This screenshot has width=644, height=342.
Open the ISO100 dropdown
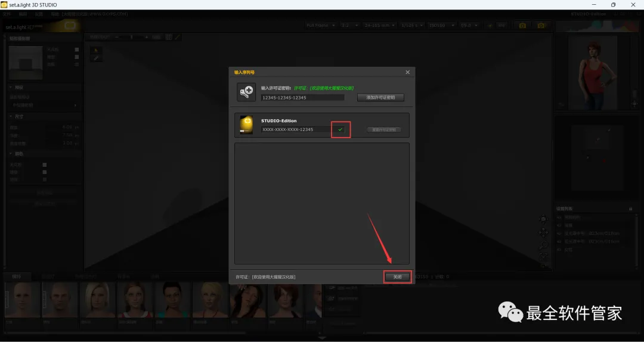tap(441, 26)
